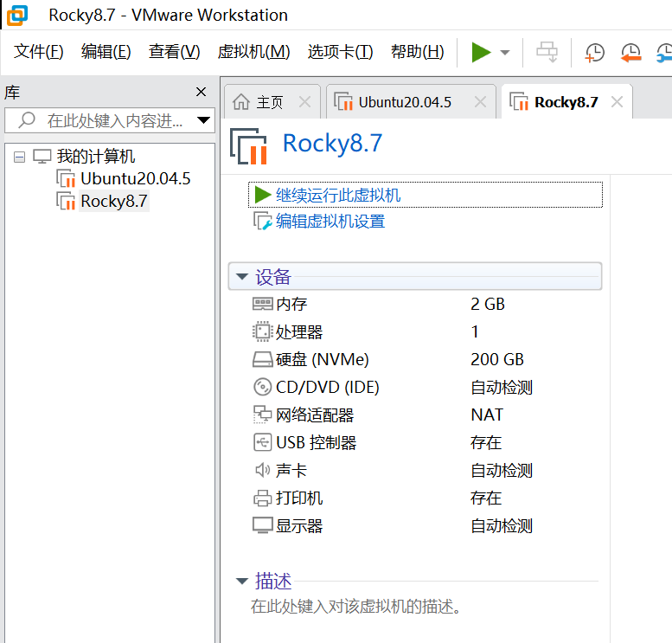
Task: Click the 硬盘 (NVMe) device label
Action: point(323,359)
